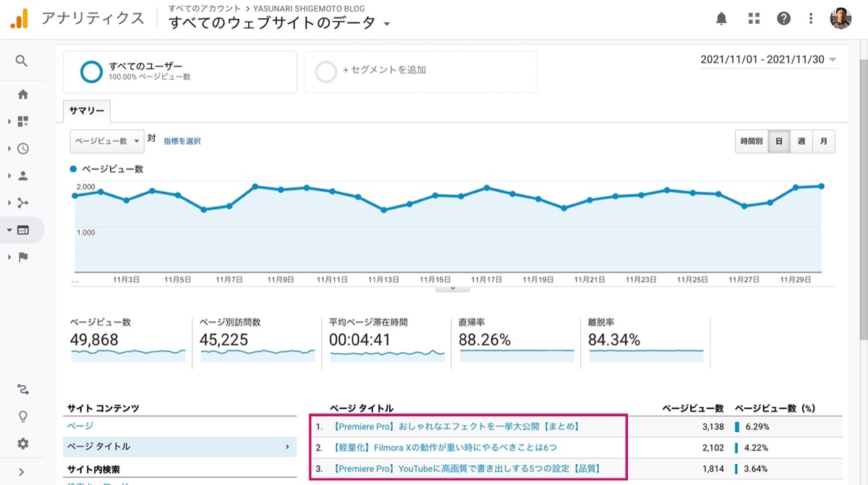Open 【Premiere Pro】おしゃれなエフェクト page title link
The height and width of the screenshot is (485, 868).
point(456,427)
